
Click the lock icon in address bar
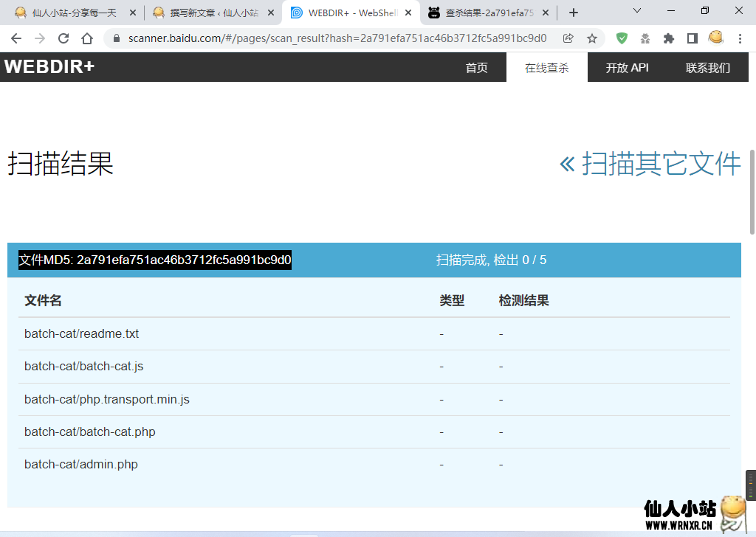116,38
